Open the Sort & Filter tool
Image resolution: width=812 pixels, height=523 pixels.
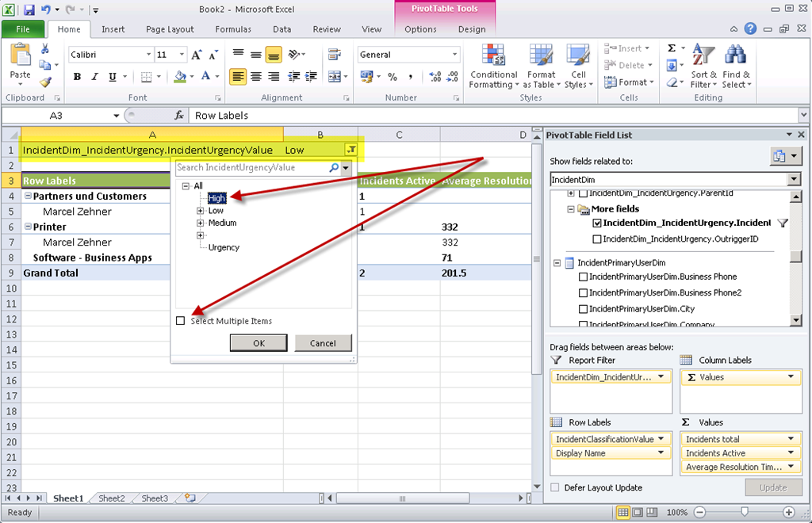(703, 67)
